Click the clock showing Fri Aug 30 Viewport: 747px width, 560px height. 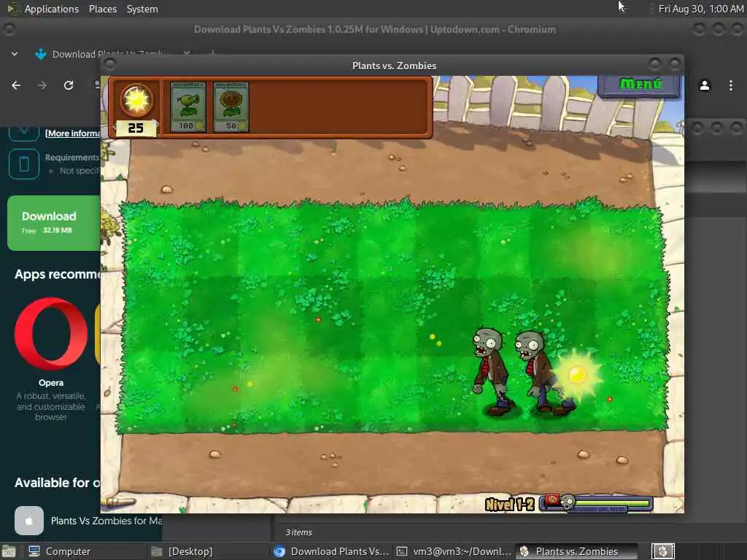click(x=700, y=9)
